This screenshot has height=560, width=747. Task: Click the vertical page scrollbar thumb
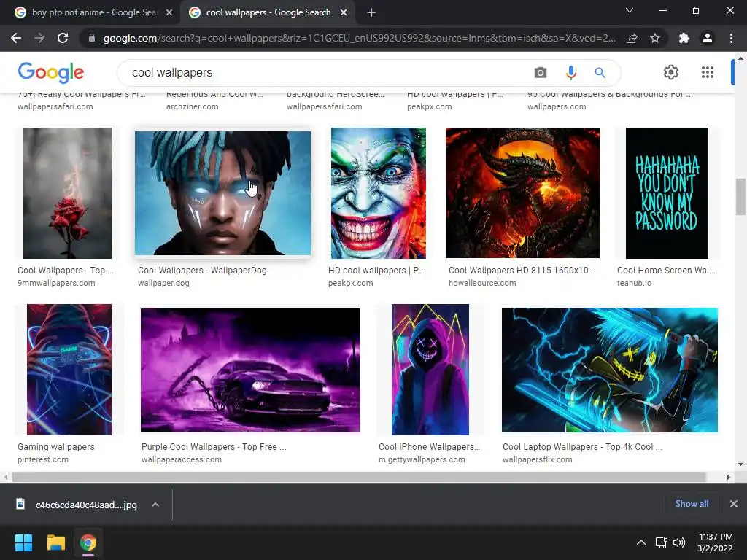pyautogui.click(x=740, y=197)
